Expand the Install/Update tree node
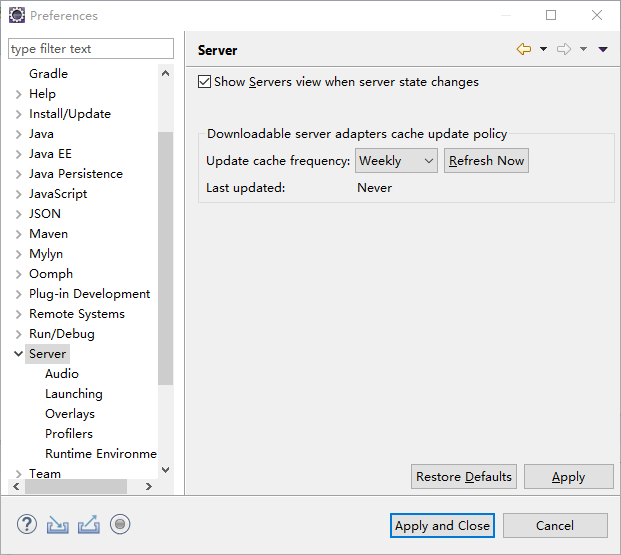Screen dimensions: 621x555 coord(18,114)
